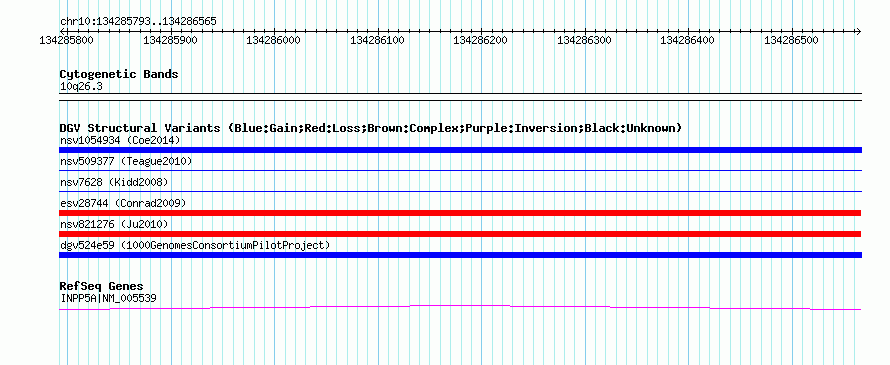
Task: Click ruler position 134286300
Action: click(585, 40)
